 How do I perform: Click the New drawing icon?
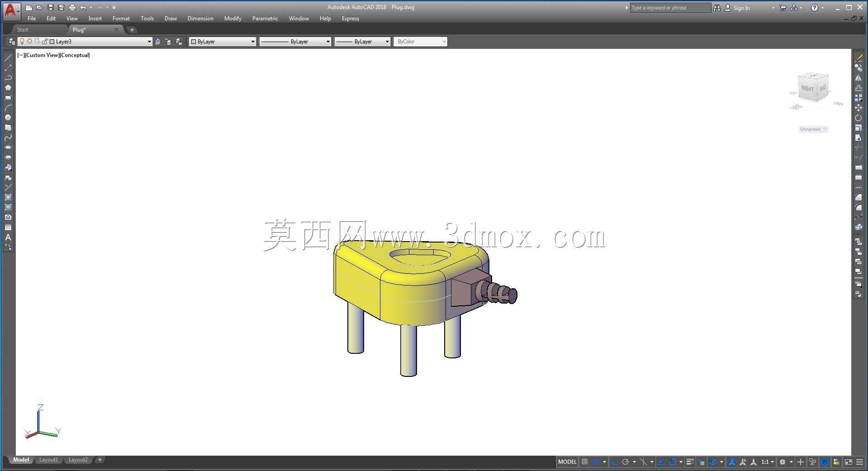click(x=28, y=7)
